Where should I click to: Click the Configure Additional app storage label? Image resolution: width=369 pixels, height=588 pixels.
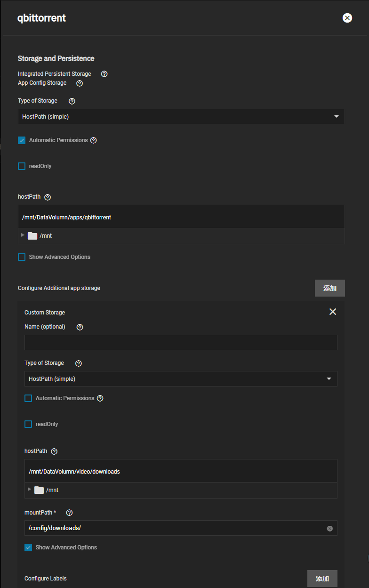tap(59, 288)
